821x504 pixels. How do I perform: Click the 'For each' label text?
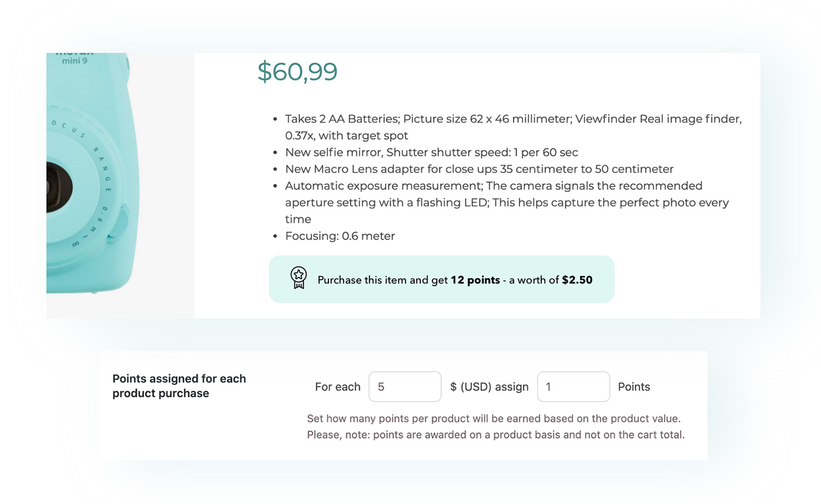tap(338, 387)
